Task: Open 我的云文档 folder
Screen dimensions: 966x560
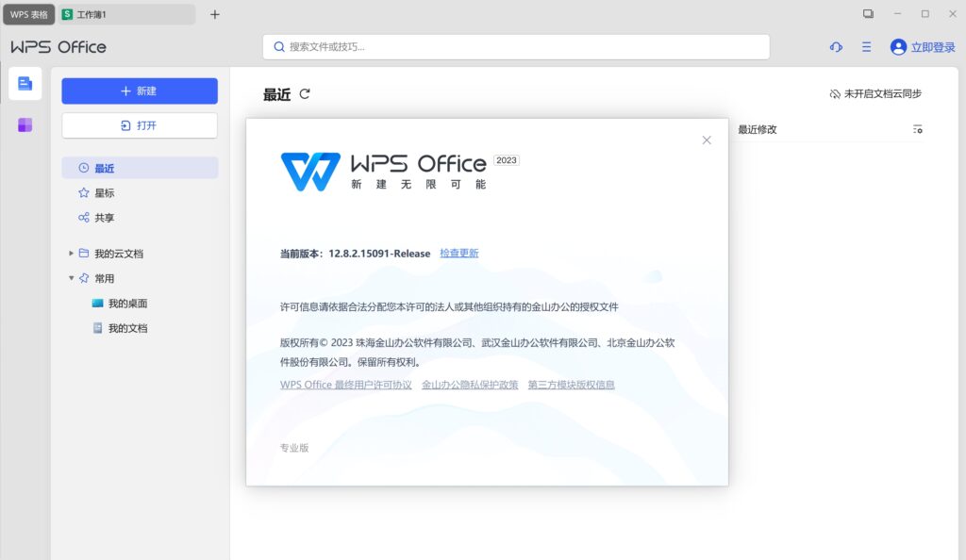Action: (118, 254)
